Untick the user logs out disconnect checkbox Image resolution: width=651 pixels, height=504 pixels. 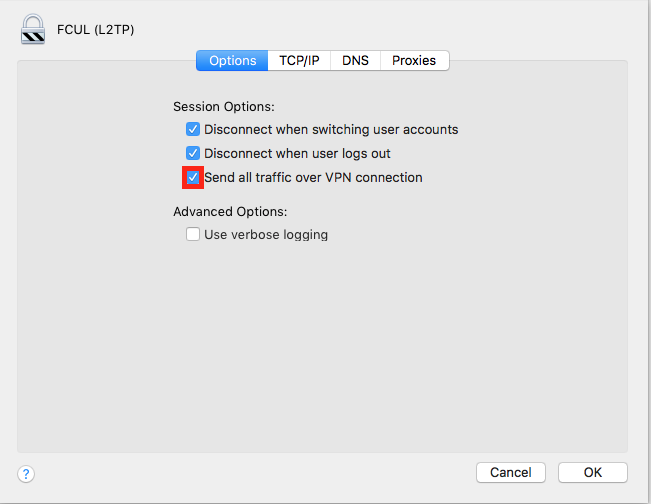point(193,153)
